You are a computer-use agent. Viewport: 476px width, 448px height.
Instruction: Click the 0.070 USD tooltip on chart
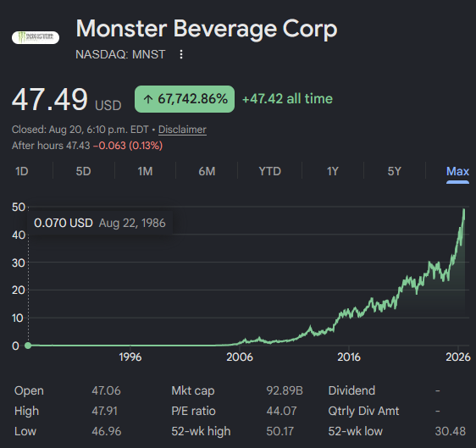coord(100,223)
